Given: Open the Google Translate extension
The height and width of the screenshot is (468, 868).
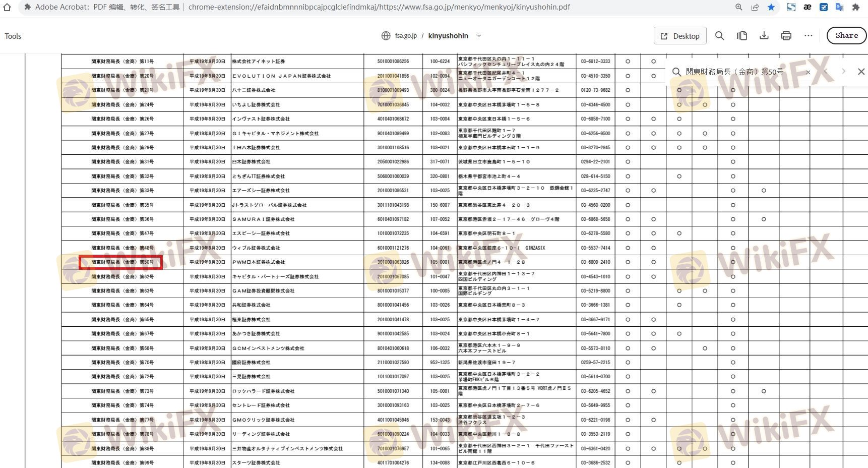Looking at the screenshot, I should tap(839, 7).
